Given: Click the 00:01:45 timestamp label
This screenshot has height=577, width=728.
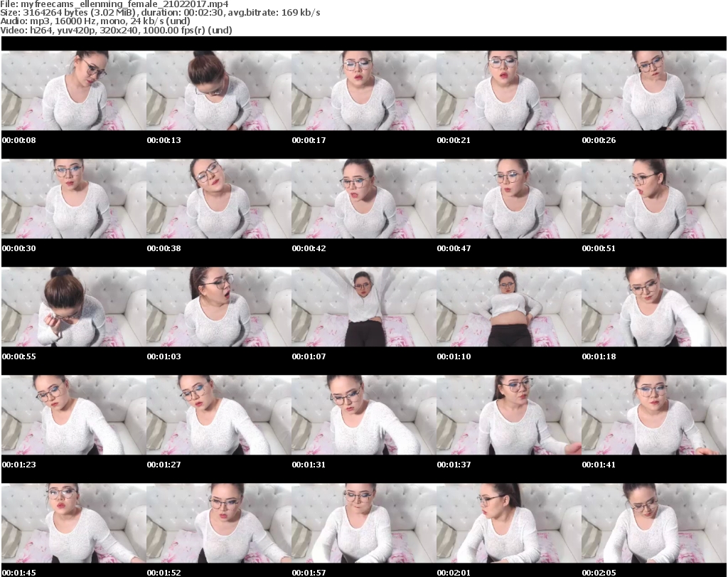Looking at the screenshot, I should pos(19,573).
